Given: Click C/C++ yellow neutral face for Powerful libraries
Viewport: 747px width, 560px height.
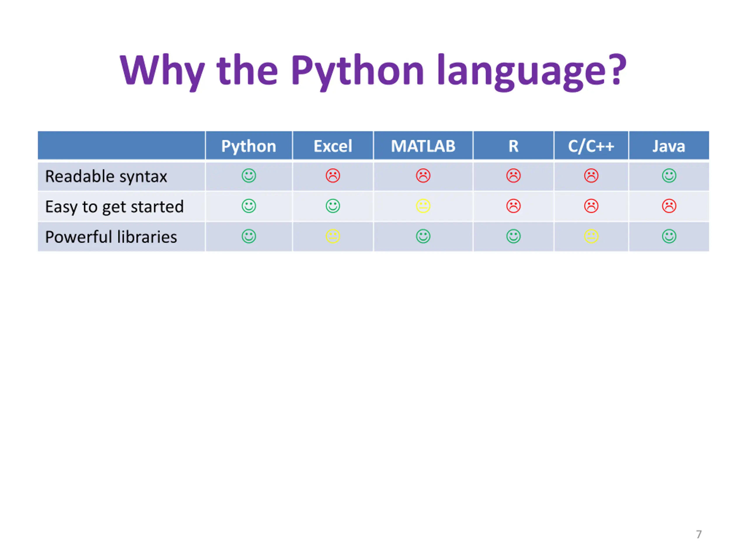Looking at the screenshot, I should 591,236.
